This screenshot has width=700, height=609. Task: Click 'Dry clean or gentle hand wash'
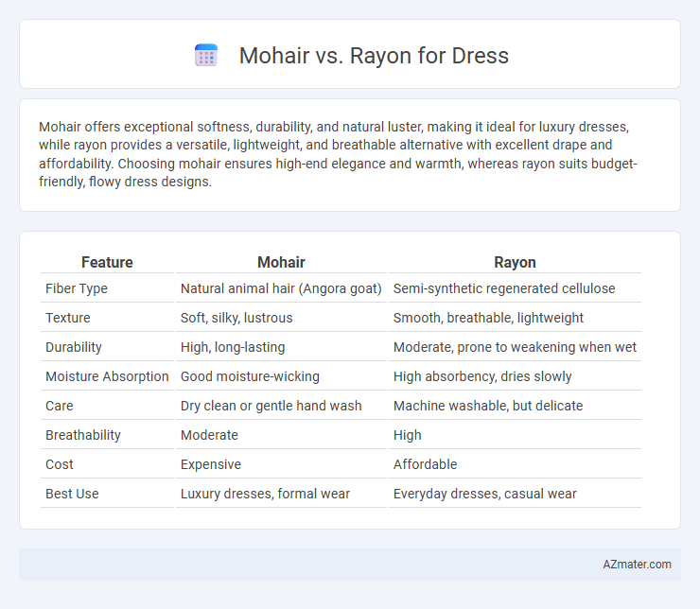point(271,406)
